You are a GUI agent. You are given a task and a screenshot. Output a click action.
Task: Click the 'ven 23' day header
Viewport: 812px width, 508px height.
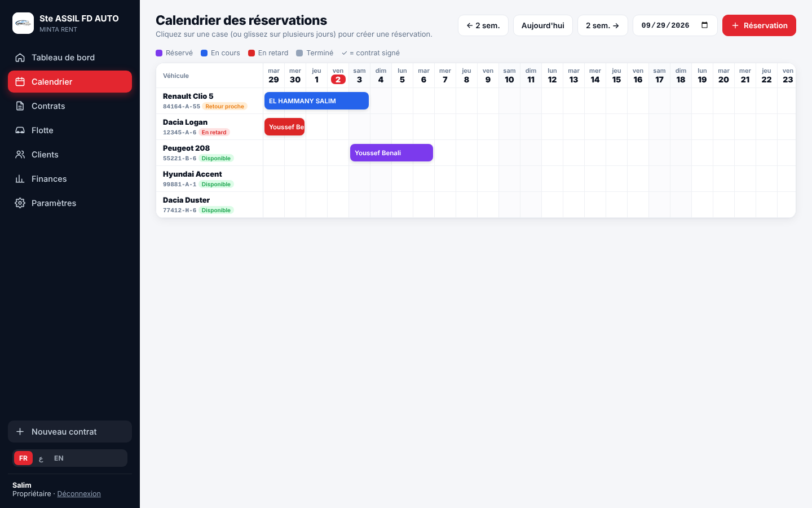coord(788,76)
